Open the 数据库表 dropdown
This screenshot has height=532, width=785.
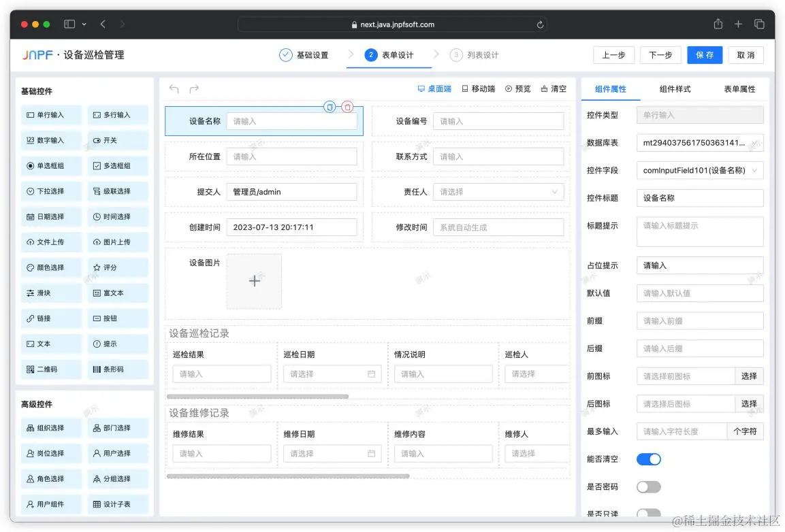coord(699,143)
